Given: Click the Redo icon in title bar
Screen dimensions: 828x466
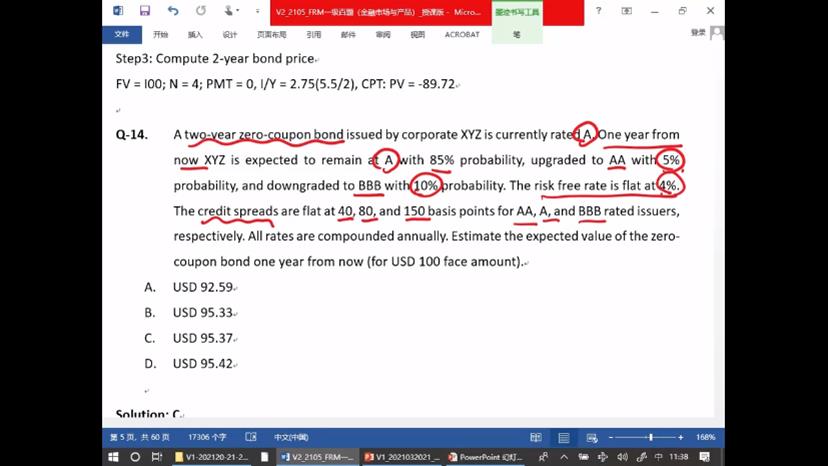Looking at the screenshot, I should [201, 11].
